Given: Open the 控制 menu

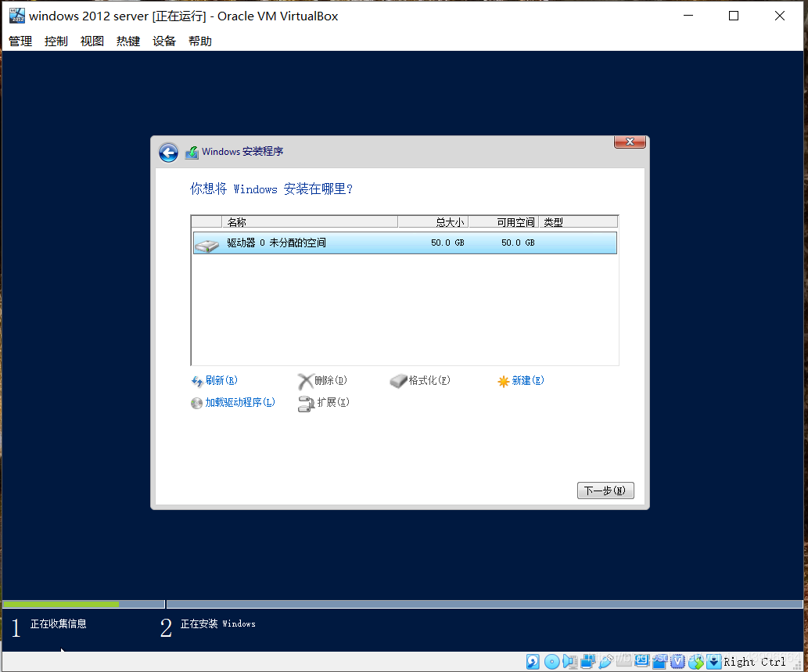Looking at the screenshot, I should coord(56,41).
